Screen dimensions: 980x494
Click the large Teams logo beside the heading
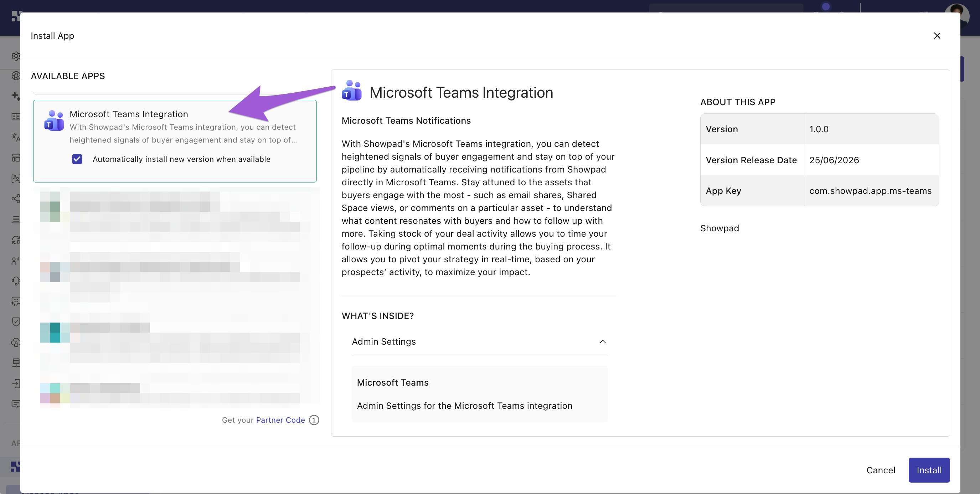pos(351,91)
